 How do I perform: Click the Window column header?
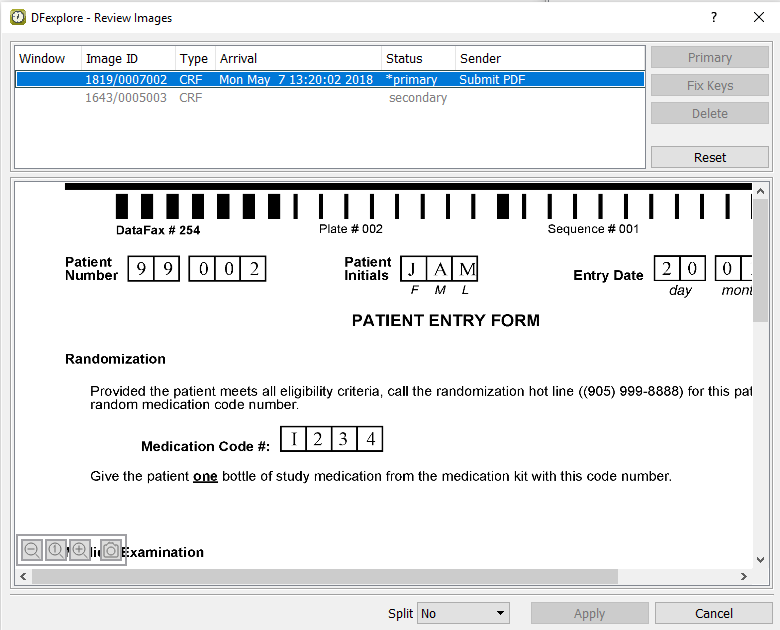click(46, 59)
